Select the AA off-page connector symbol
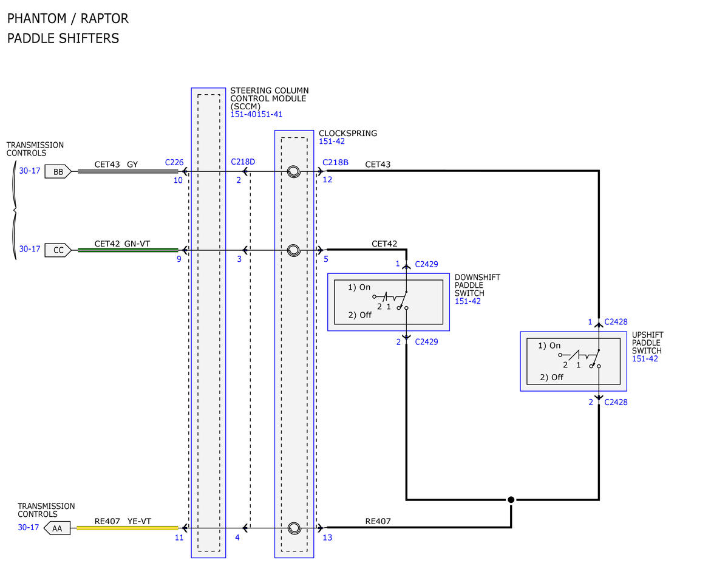Screen dimensions: 728x563 [x=56, y=528]
